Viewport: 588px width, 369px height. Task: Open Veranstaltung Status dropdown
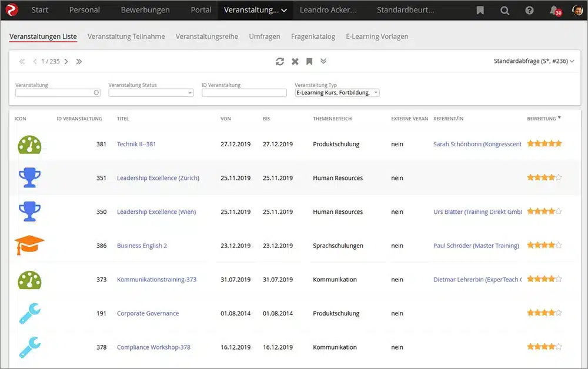[151, 92]
